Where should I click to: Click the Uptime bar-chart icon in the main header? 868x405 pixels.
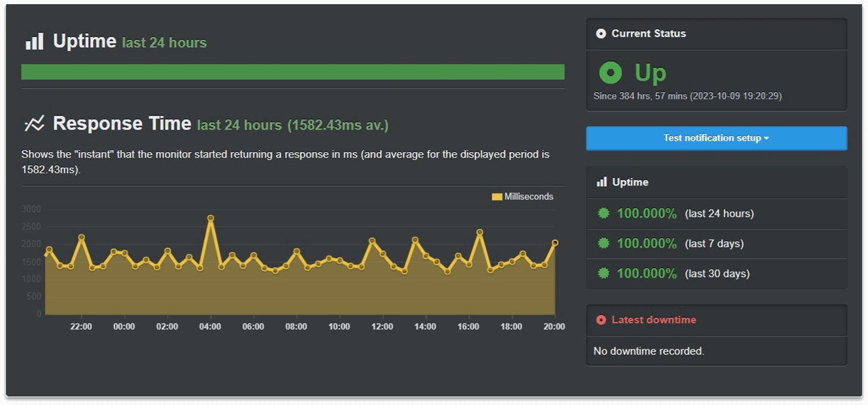(x=34, y=41)
